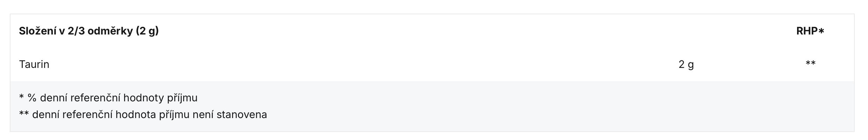The width and height of the screenshot is (868, 140).
Task: Click the double asterisk in the Taurin row
Action: 810,63
